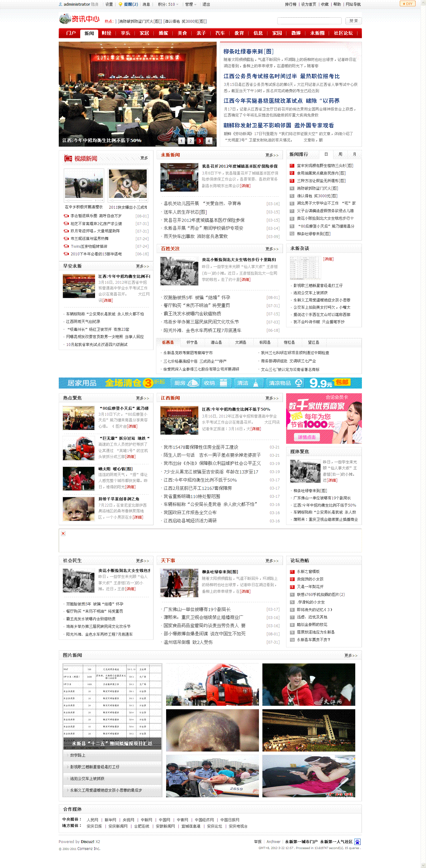Jump to slide 1 of the slideshow

tap(181, 141)
